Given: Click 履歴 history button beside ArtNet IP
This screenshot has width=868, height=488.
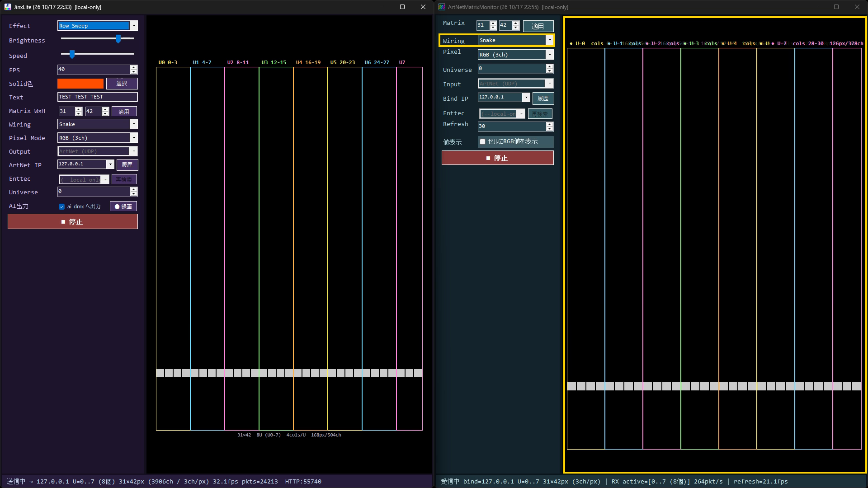Looking at the screenshot, I should click(x=127, y=165).
